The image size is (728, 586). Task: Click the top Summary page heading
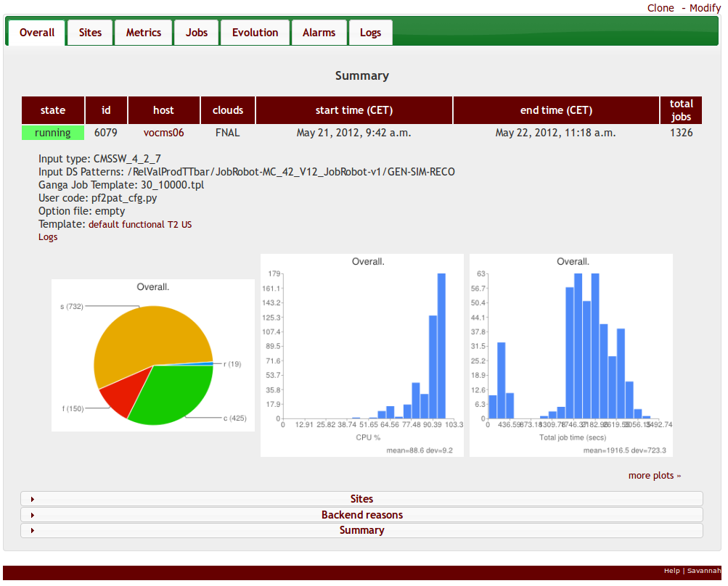(x=362, y=75)
